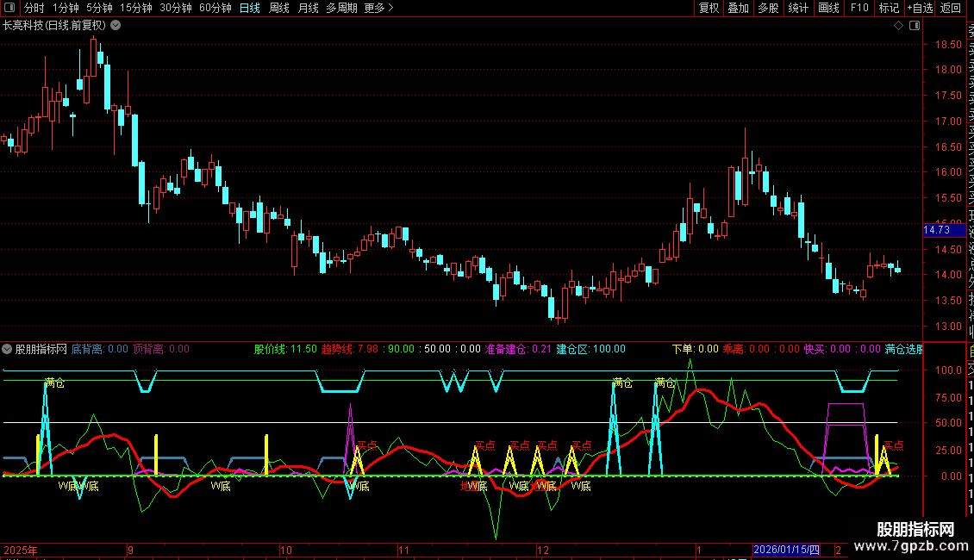The width and height of the screenshot is (974, 560).
Task: Click the 股朋指标网 indicator name
Action: coord(41,349)
